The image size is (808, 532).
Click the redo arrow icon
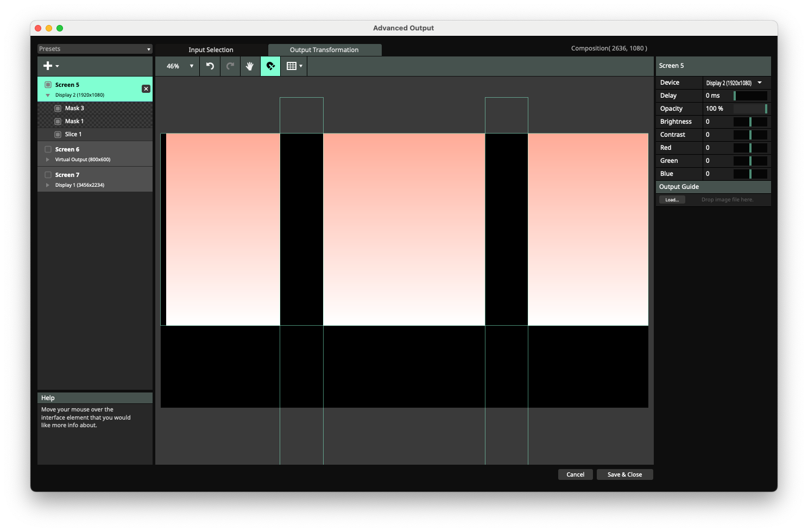(230, 66)
